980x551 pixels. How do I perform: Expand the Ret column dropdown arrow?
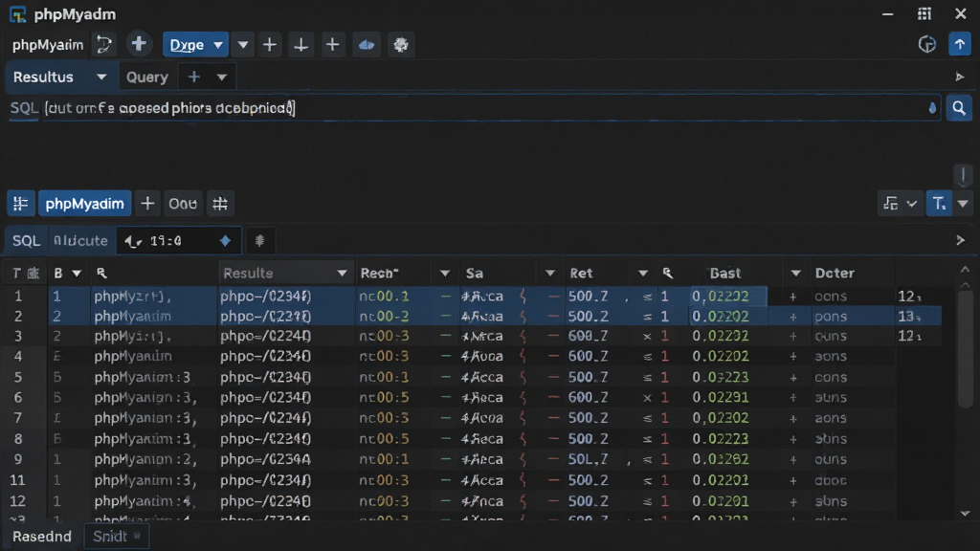point(642,273)
